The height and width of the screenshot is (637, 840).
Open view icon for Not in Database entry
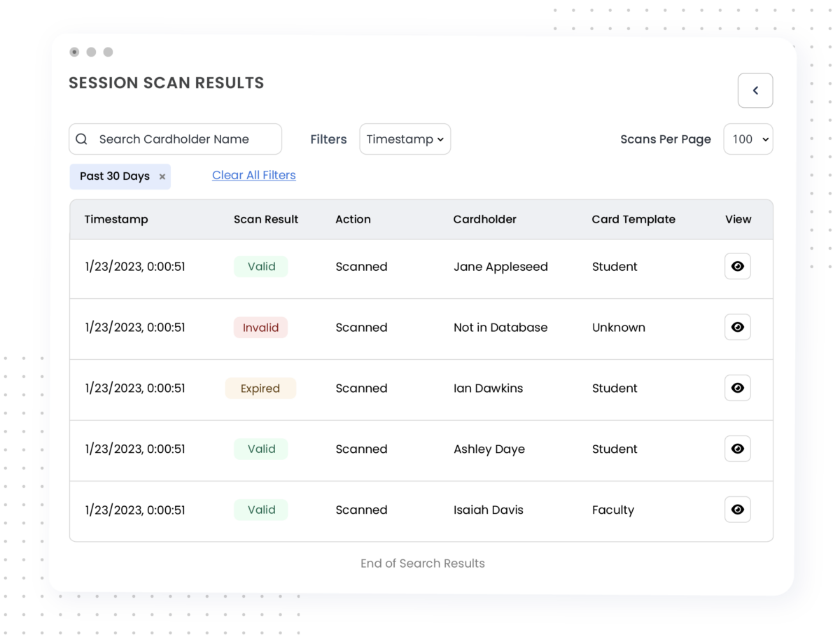pos(737,327)
